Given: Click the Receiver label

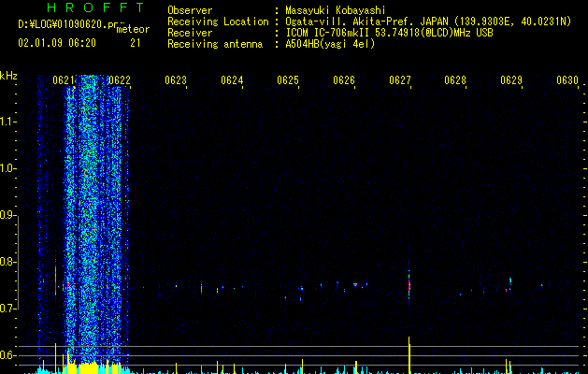Looking at the screenshot, I should (x=190, y=33).
